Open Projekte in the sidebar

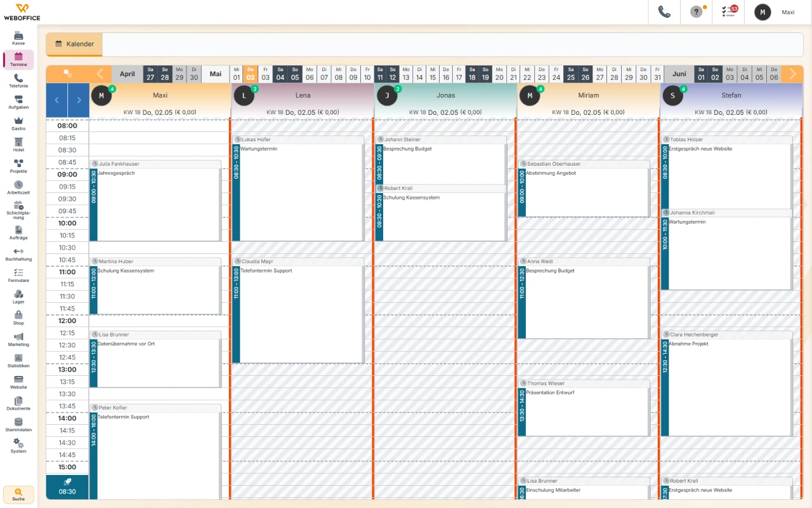coord(18,166)
